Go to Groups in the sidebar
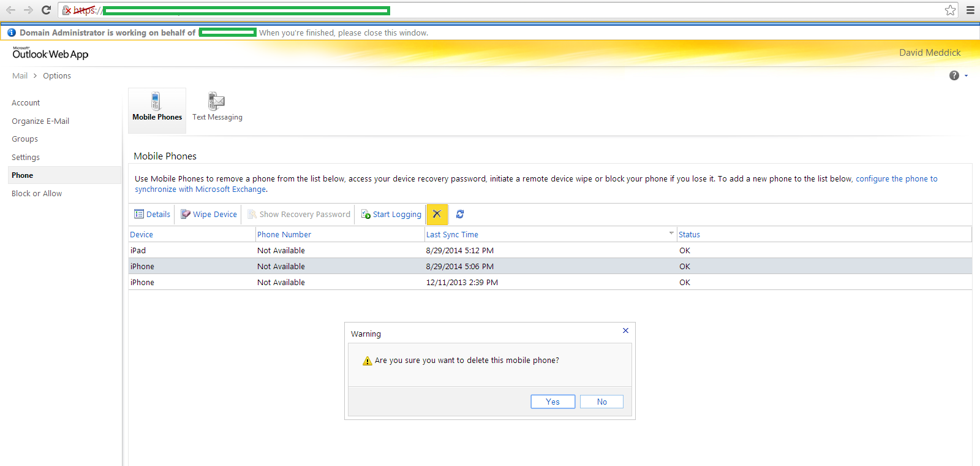 click(x=24, y=139)
